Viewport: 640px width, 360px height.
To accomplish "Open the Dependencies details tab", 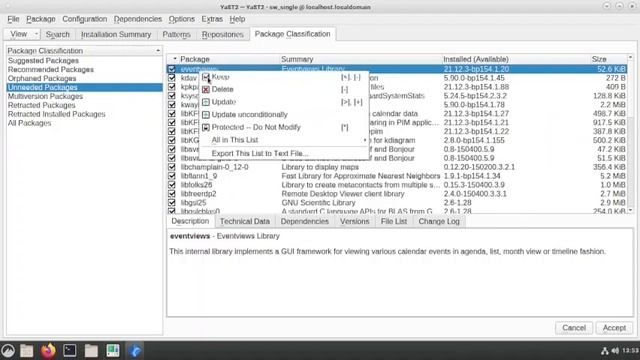I will [x=304, y=222].
